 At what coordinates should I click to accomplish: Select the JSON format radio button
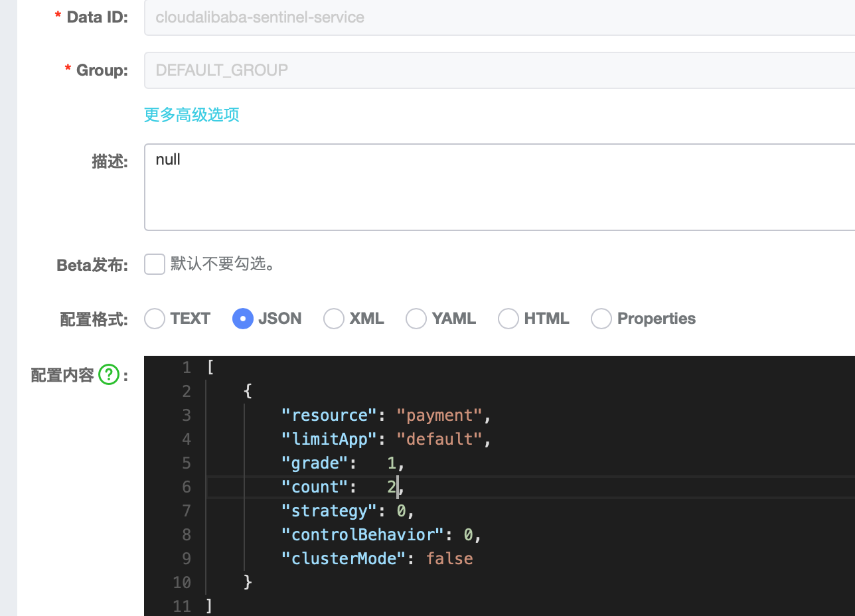point(243,319)
